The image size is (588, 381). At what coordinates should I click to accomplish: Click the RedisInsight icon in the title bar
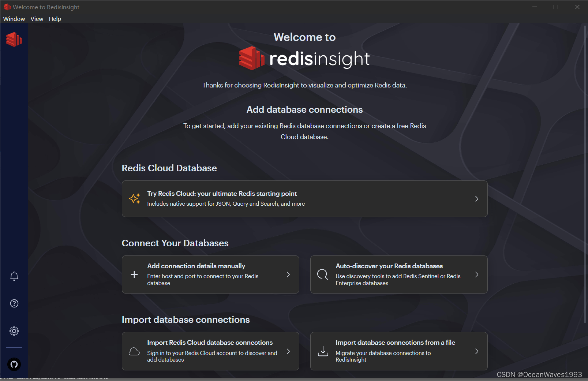point(7,7)
